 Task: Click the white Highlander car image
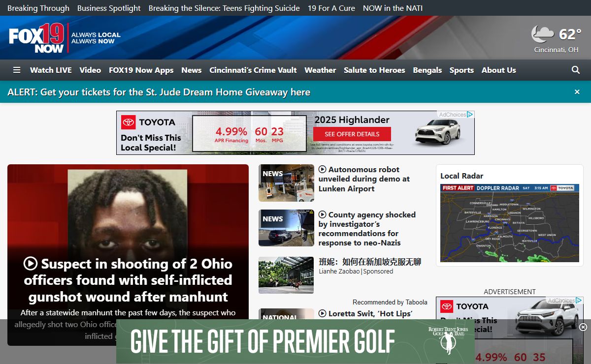click(437, 133)
